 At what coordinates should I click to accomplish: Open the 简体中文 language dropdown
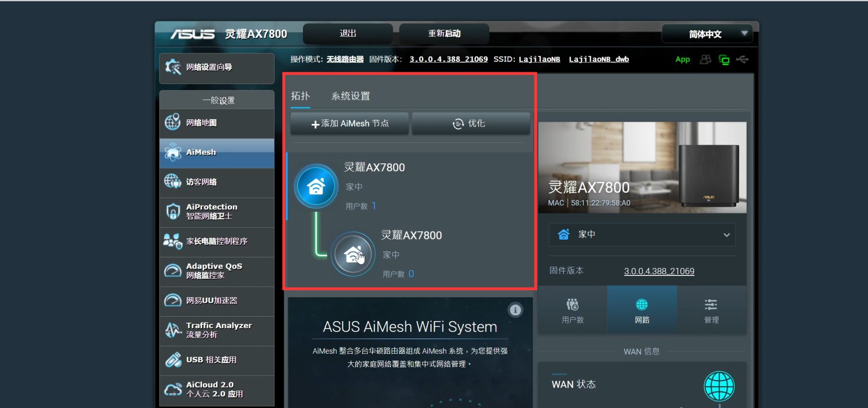(707, 34)
